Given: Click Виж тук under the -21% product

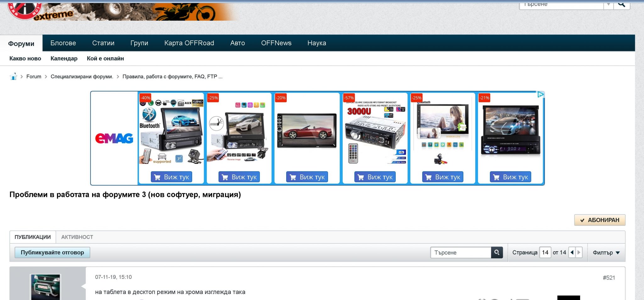Looking at the screenshot, I should (x=511, y=177).
